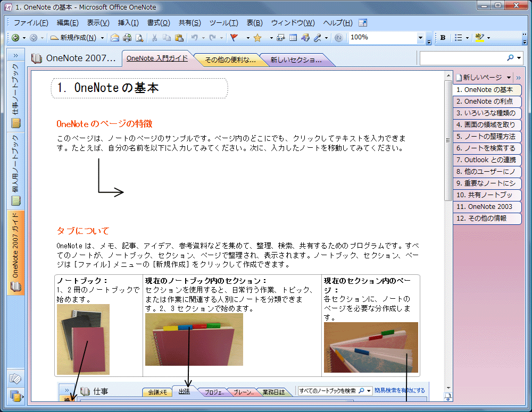Open the 新規作成 dropdown arrow
The height and width of the screenshot is (412, 532).
click(102, 38)
